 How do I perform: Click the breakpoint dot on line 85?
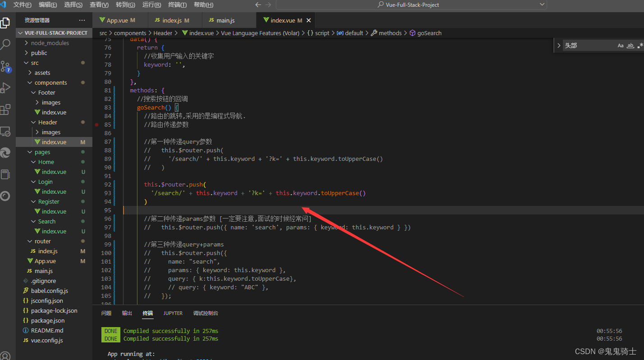(x=96, y=124)
